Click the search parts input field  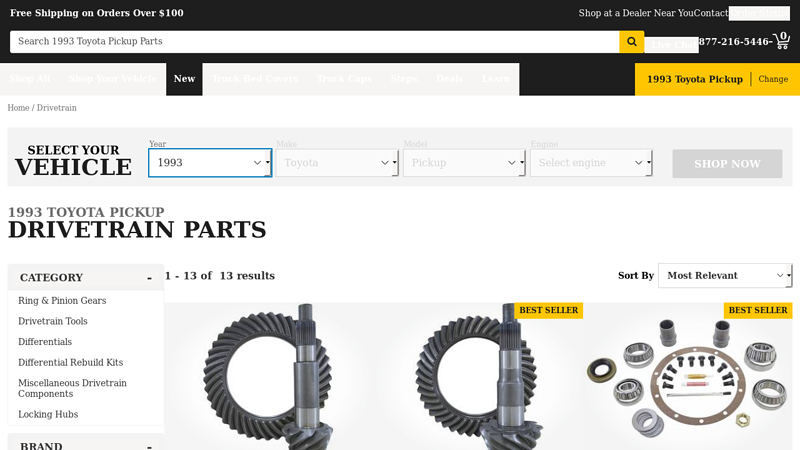click(x=314, y=42)
